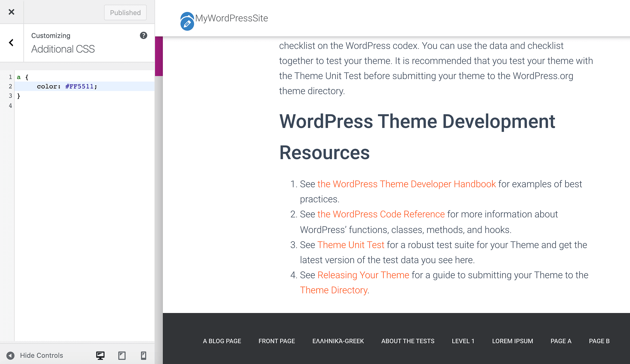Viewport: 630px width, 364px height.
Task: Visit the Theme Directory link
Action: (334, 290)
